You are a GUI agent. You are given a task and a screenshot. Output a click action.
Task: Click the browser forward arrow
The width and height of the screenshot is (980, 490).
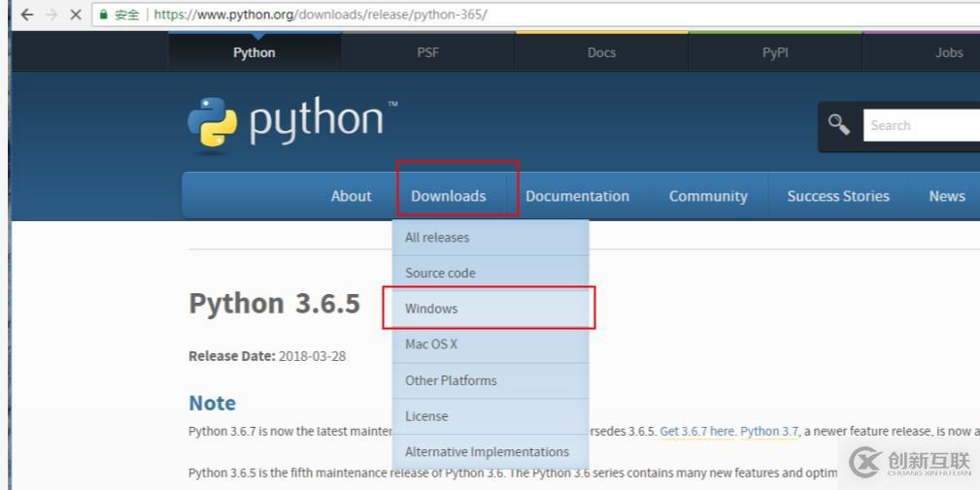[x=51, y=15]
